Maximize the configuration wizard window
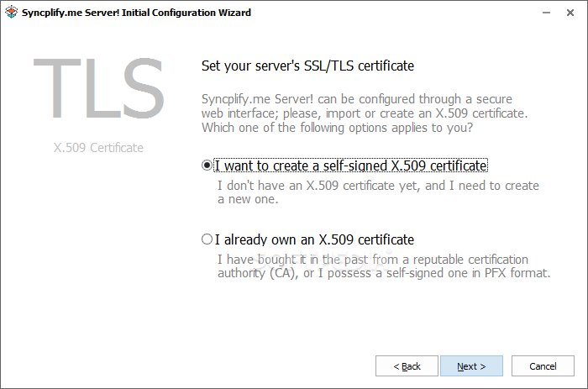588x389 pixels. [x=528, y=13]
